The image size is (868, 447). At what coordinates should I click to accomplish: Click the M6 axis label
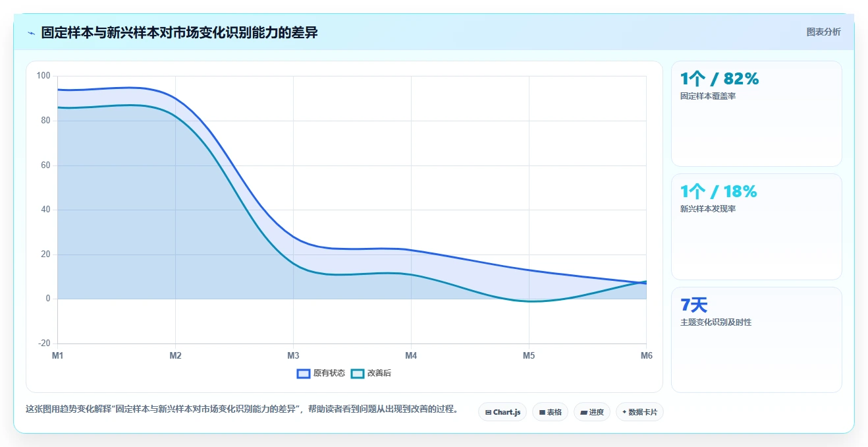(647, 356)
